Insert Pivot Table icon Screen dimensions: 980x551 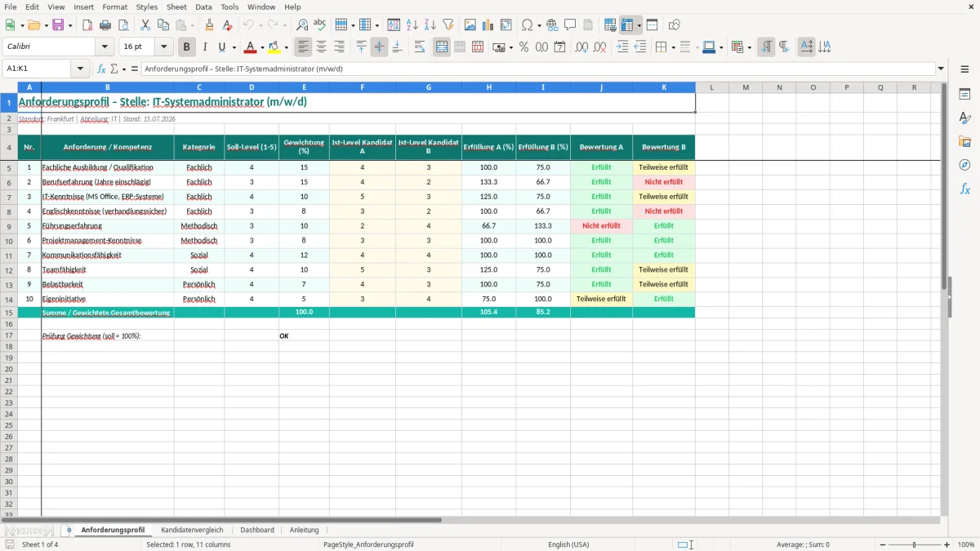(x=506, y=25)
